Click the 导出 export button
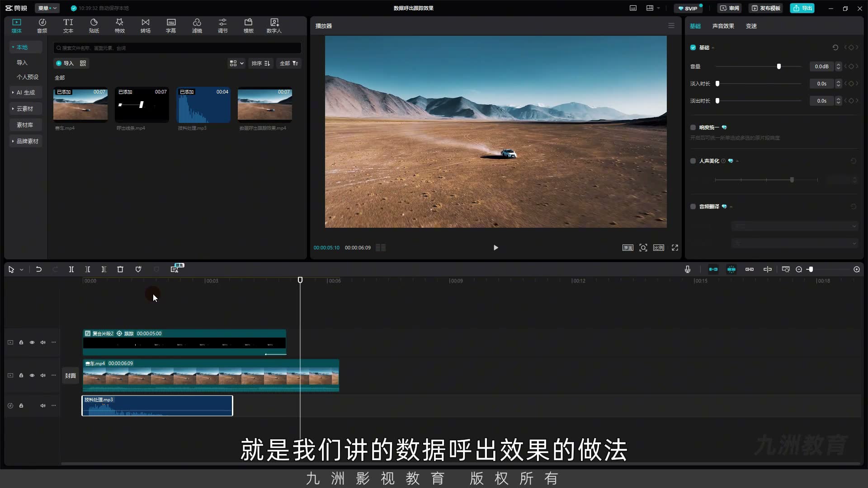 click(x=802, y=8)
